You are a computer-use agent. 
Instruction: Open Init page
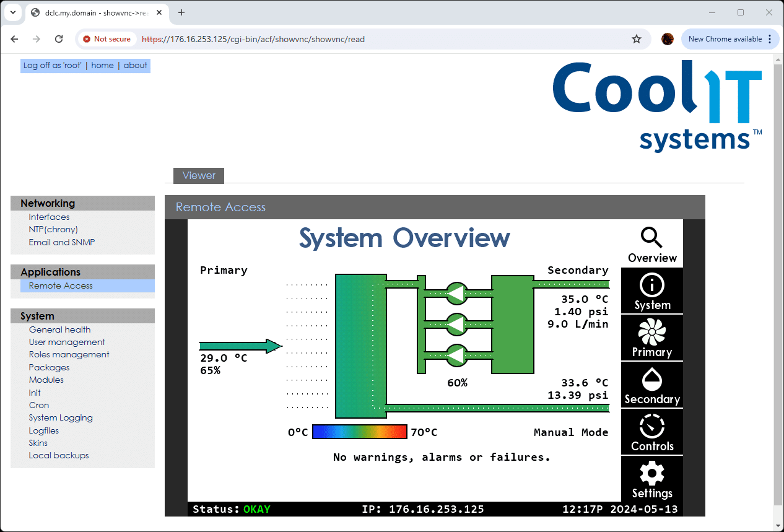click(x=35, y=393)
